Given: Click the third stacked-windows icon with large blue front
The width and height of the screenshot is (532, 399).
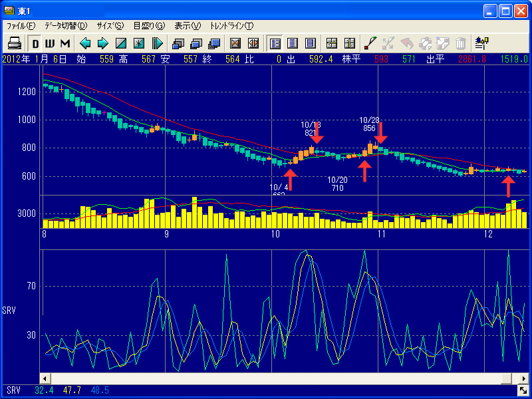Looking at the screenshot, I should pos(213,43).
